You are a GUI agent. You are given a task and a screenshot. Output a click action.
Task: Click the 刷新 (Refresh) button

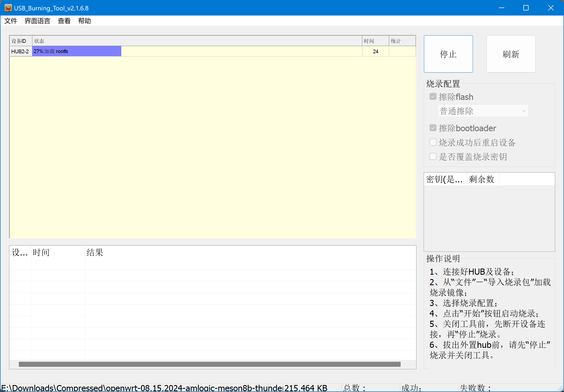(510, 54)
